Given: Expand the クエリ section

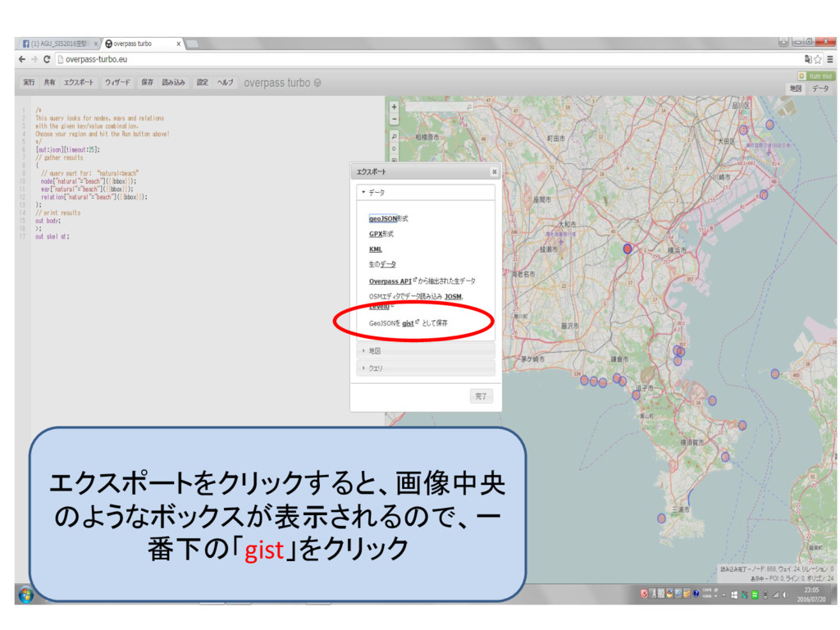Looking at the screenshot, I should pyautogui.click(x=376, y=368).
